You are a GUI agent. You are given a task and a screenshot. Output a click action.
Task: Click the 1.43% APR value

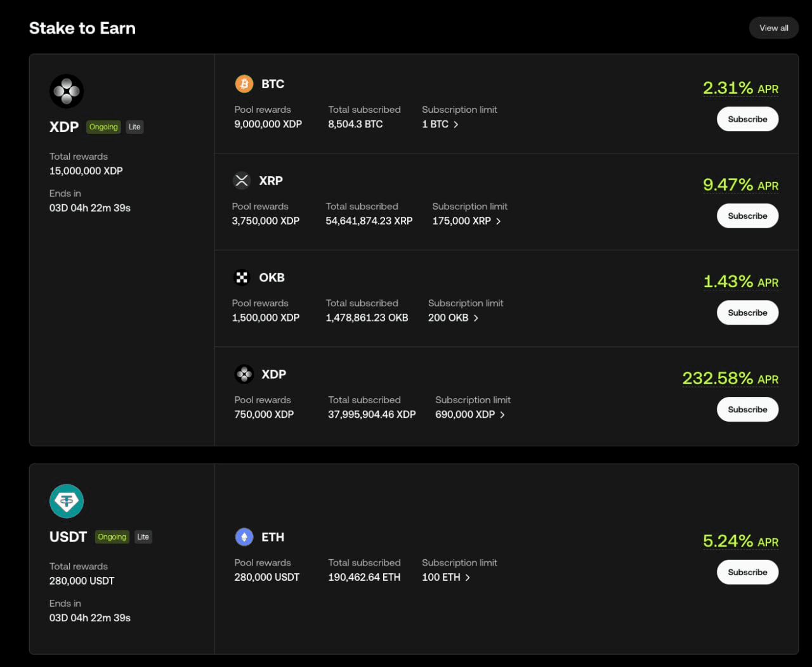coord(740,282)
